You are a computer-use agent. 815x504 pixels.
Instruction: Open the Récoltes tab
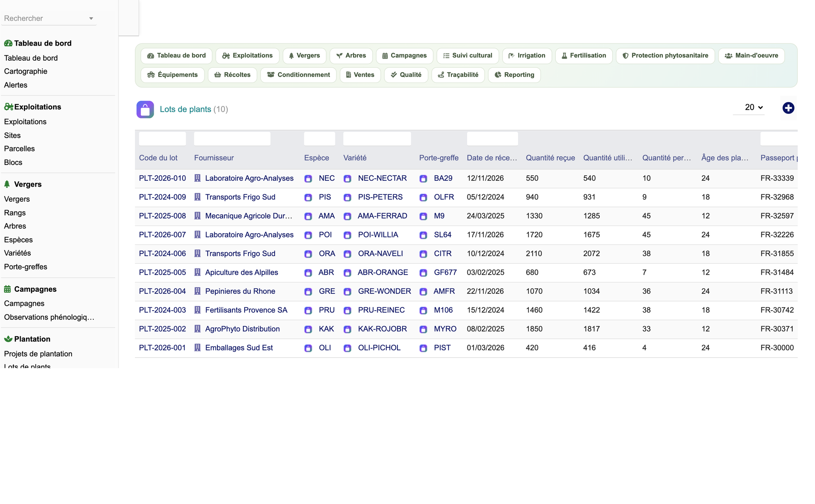232,75
